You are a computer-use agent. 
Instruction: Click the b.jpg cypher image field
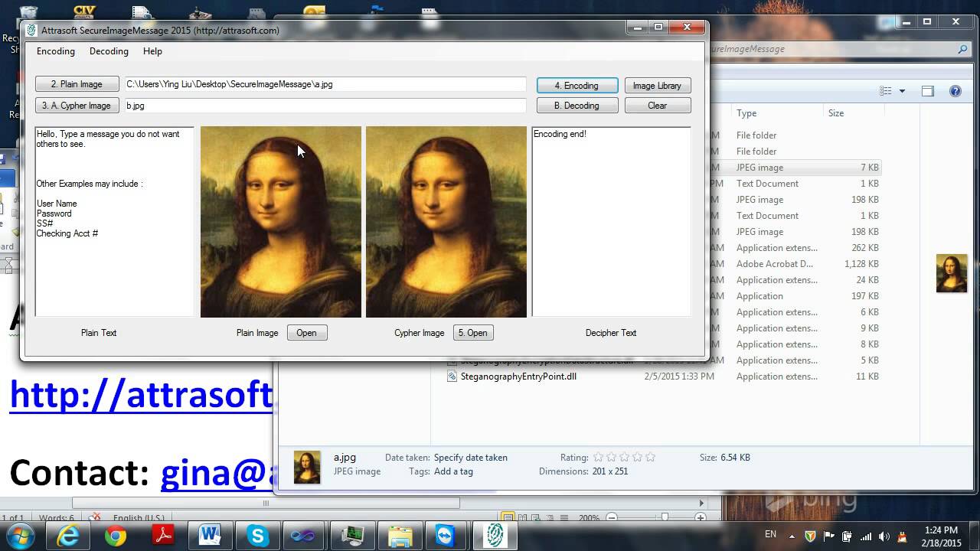pyautogui.click(x=325, y=106)
